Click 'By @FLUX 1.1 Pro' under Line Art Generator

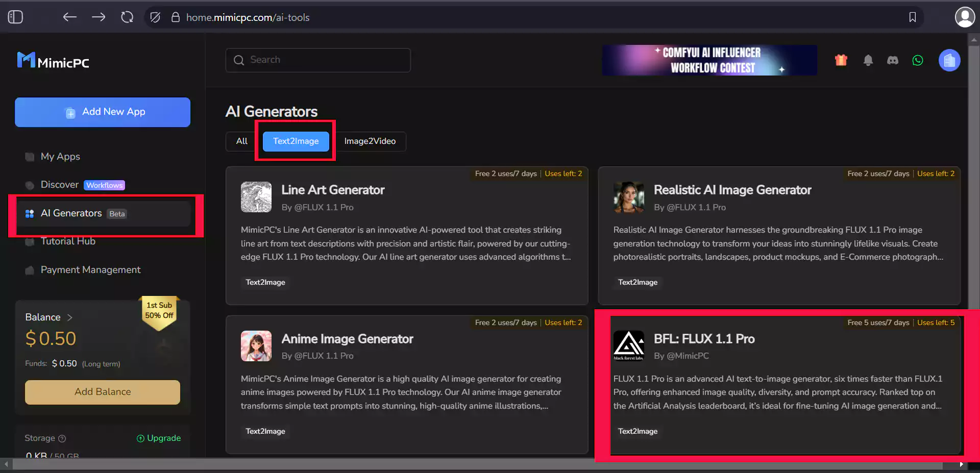(317, 208)
